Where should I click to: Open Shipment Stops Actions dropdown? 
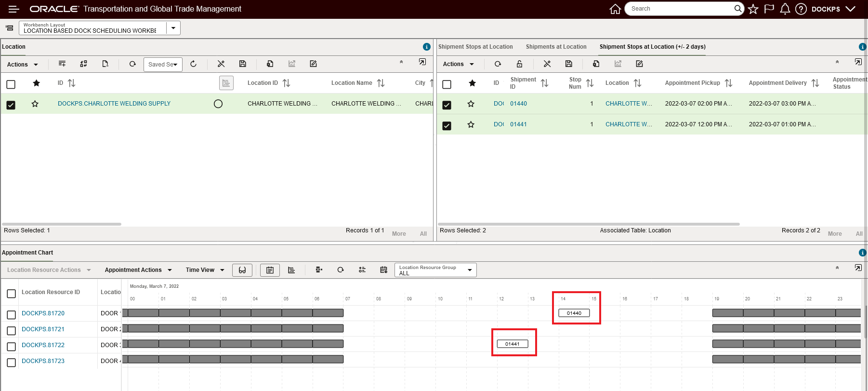tap(459, 64)
